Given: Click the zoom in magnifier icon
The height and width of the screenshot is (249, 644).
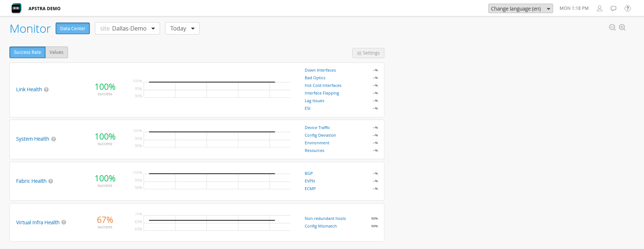Looking at the screenshot, I should pos(622,27).
